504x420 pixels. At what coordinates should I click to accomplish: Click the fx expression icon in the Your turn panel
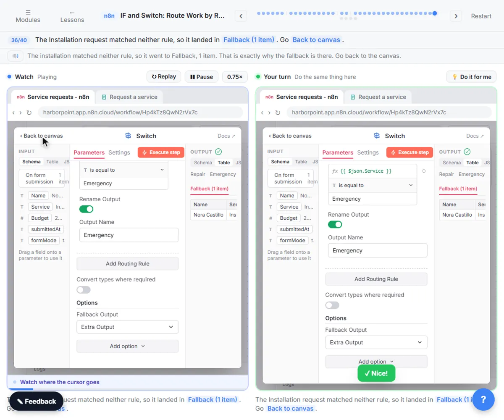pos(335,171)
